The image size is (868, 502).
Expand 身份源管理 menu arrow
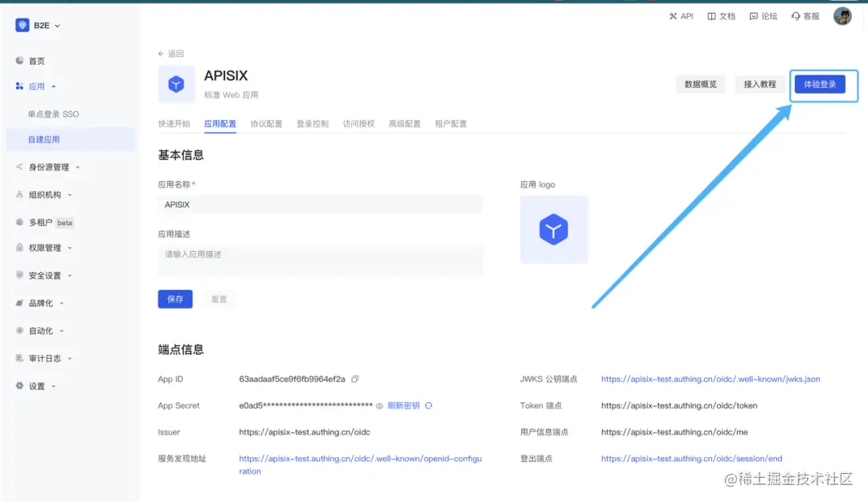click(77, 167)
